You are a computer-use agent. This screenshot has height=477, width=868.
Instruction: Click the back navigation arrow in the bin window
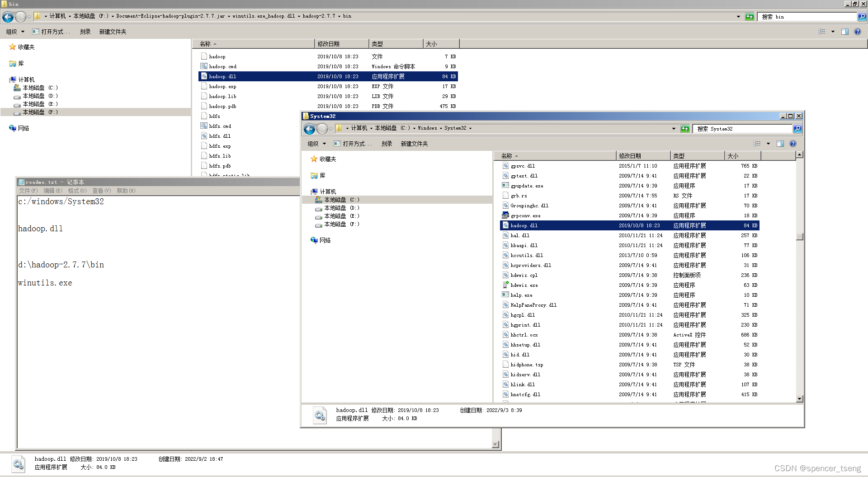tap(7, 17)
